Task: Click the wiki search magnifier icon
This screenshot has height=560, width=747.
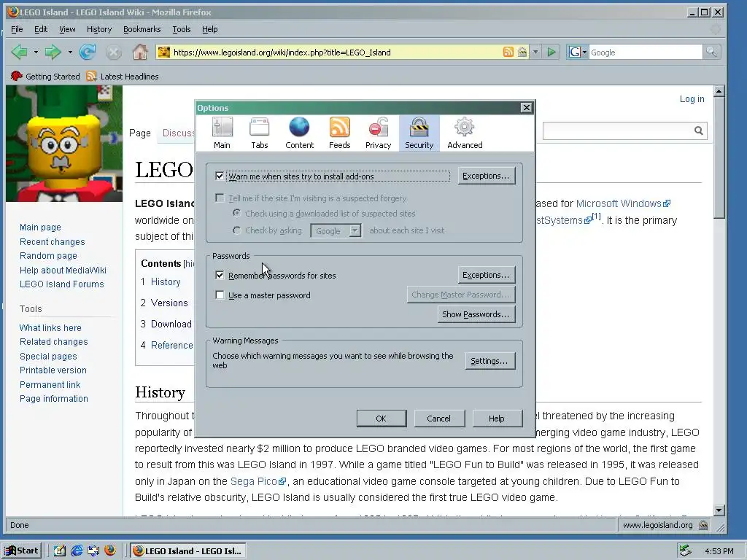Action: click(698, 131)
